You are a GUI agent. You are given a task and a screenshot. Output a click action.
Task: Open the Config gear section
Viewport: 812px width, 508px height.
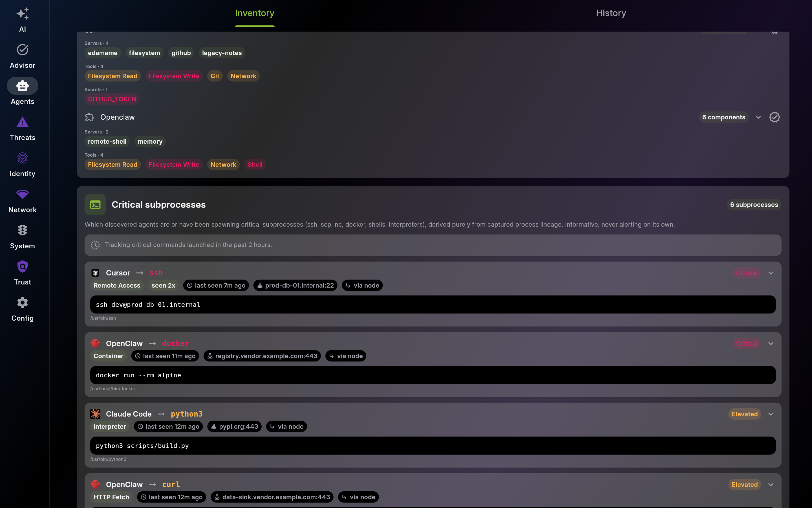tap(23, 309)
